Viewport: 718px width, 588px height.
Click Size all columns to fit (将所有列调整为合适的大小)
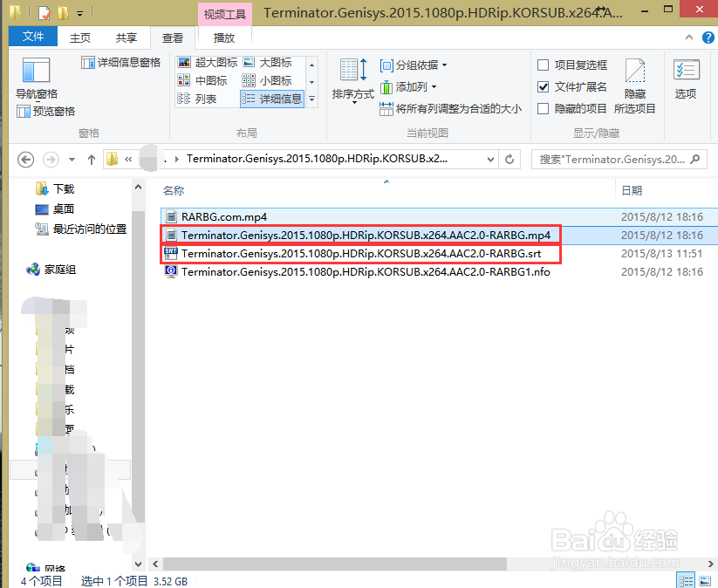(450, 108)
